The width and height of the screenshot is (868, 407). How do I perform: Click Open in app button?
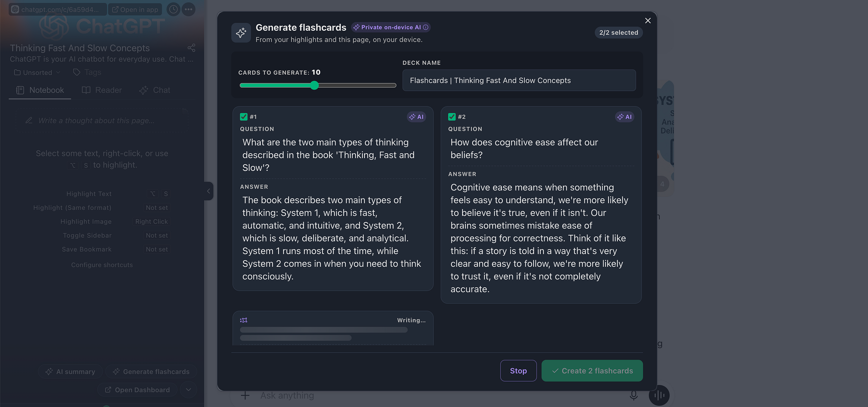tap(135, 9)
